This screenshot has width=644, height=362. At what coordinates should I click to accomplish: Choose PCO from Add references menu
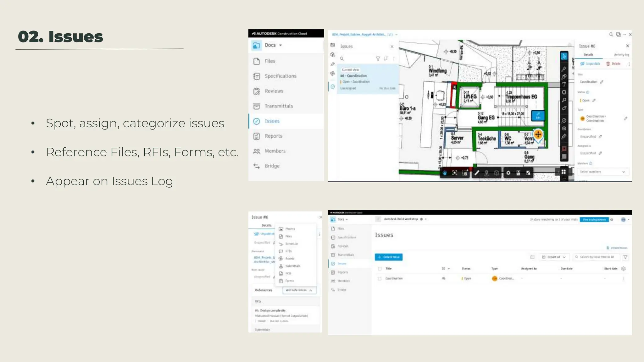coord(285,274)
